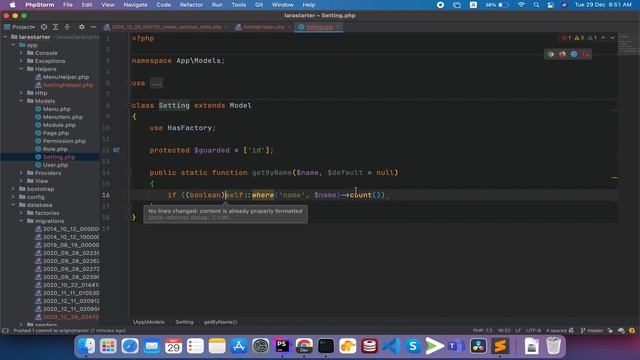
Task: Expand the folded use statement ellipsis
Action: pos(156,83)
